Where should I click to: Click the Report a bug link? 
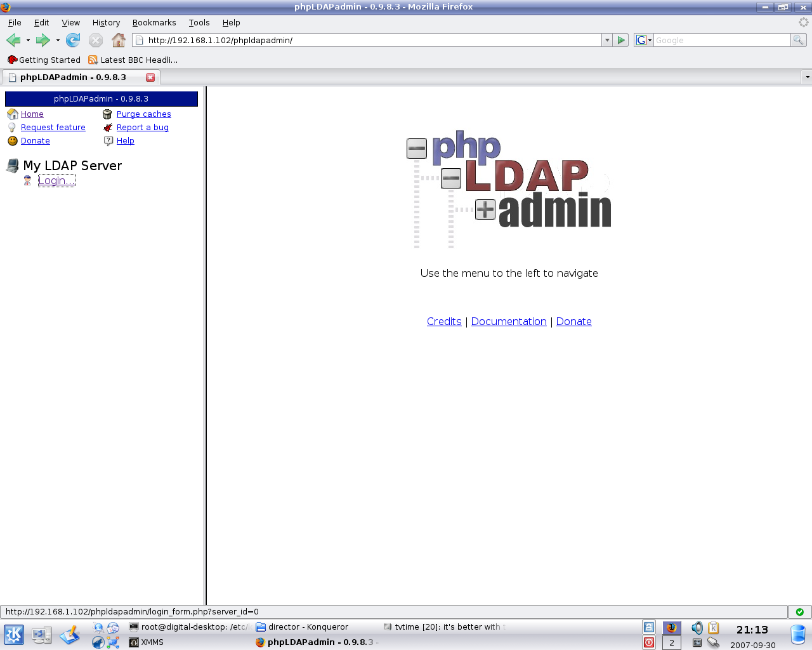click(x=142, y=128)
